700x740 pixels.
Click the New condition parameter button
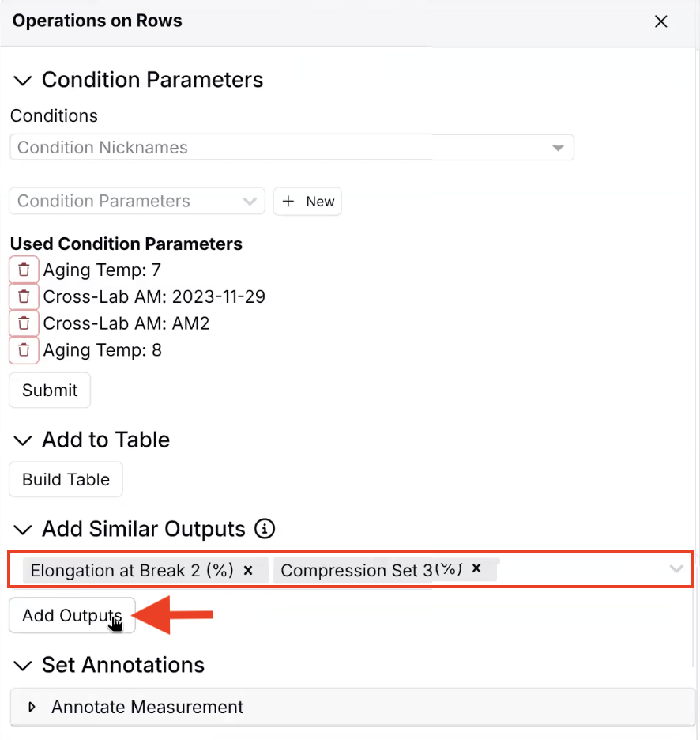coord(307,202)
